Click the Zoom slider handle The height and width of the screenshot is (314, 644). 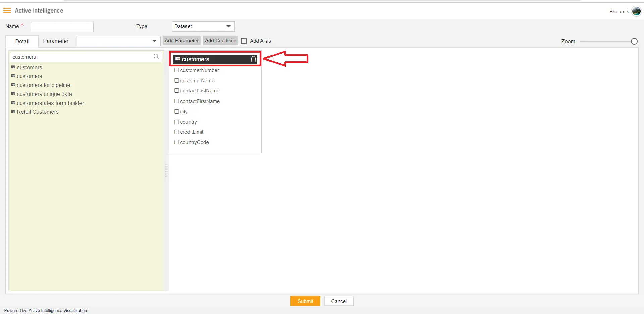point(634,41)
